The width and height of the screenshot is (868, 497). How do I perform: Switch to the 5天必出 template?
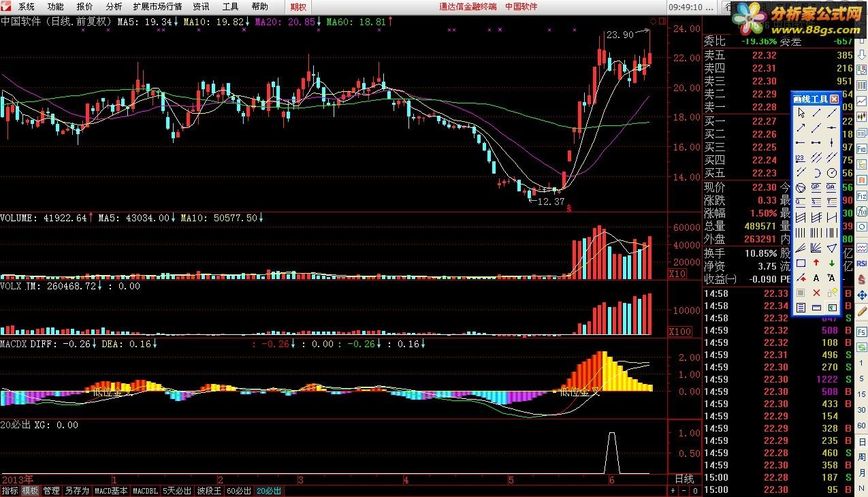click(178, 491)
